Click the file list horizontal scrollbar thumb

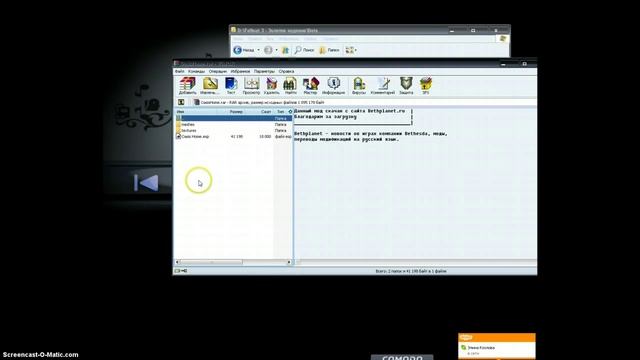[211, 262]
